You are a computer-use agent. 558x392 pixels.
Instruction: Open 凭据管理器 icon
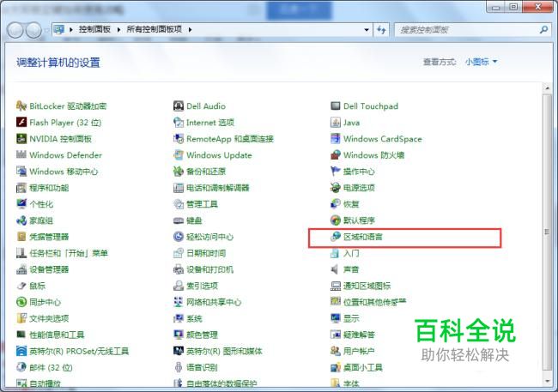pyautogui.click(x=21, y=237)
